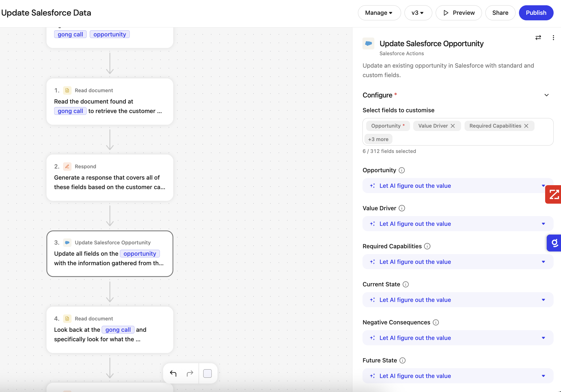Click the swap action arrows icon
The height and width of the screenshot is (392, 561).
pyautogui.click(x=538, y=38)
